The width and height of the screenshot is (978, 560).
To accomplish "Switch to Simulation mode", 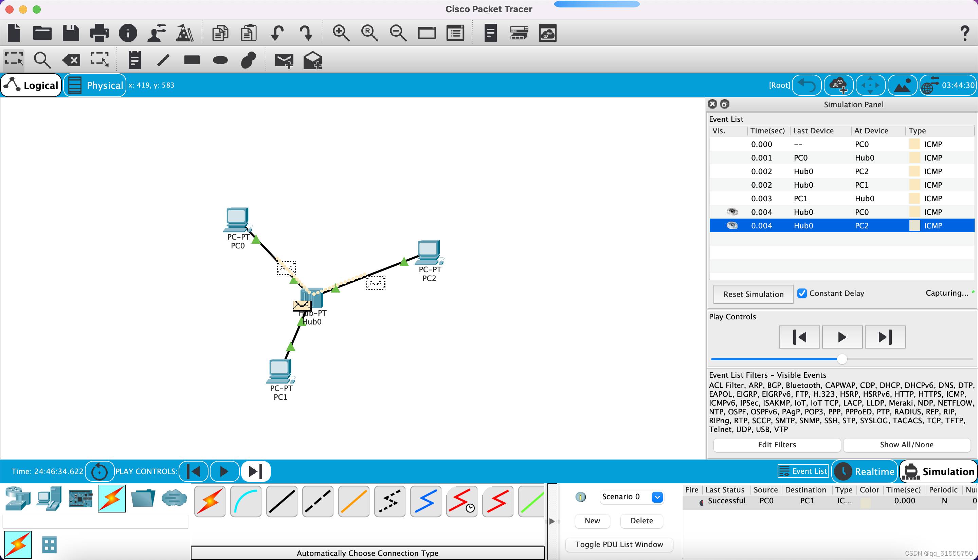I will [x=938, y=471].
